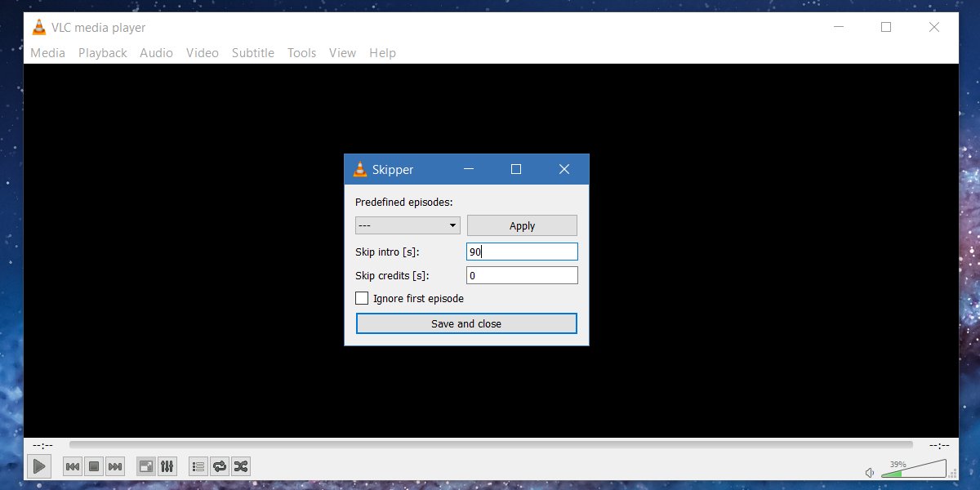The height and width of the screenshot is (490, 980).
Task: Open the View menu
Action: point(343,53)
